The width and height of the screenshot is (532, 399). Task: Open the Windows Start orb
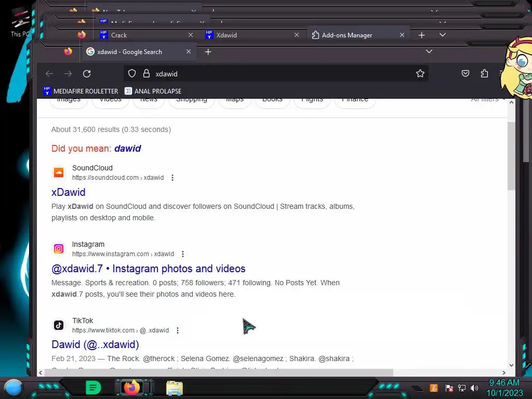pyautogui.click(x=14, y=388)
